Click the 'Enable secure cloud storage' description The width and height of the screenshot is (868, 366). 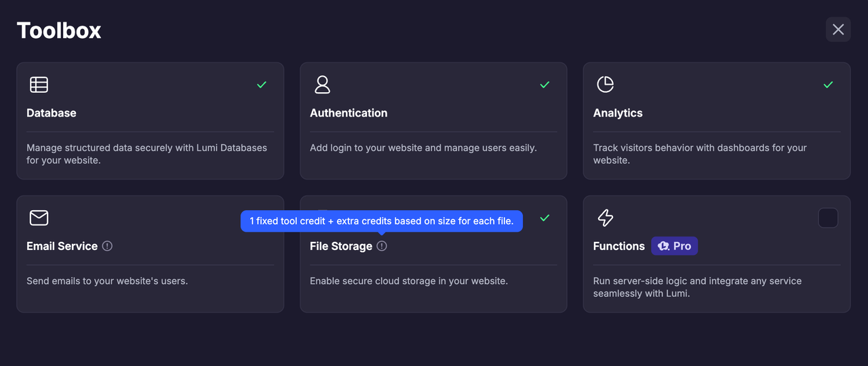(x=409, y=281)
